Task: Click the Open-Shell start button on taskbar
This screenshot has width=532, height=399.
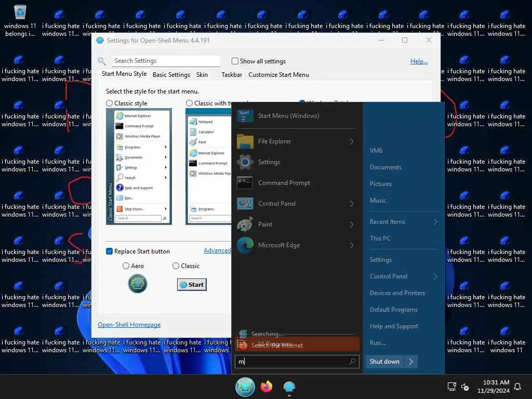Action: point(245,387)
